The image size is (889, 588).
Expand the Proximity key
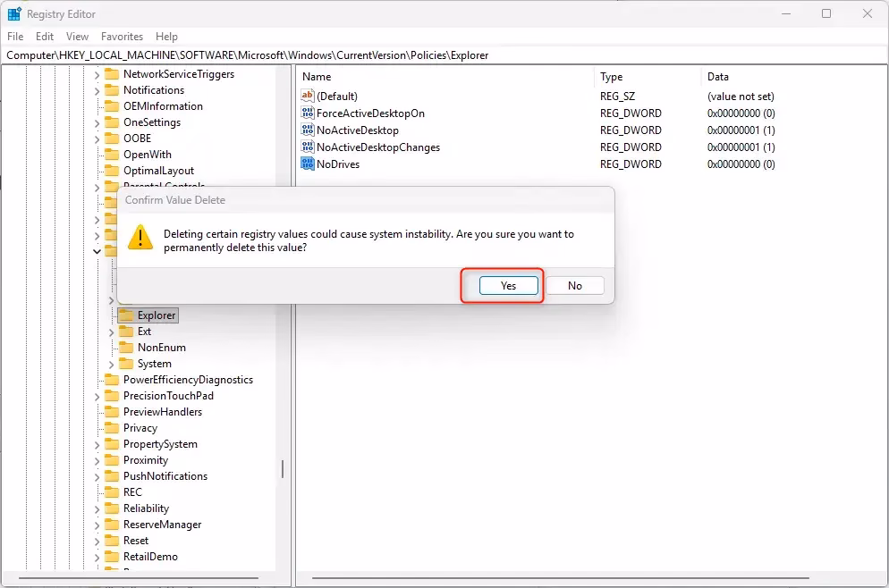click(98, 459)
